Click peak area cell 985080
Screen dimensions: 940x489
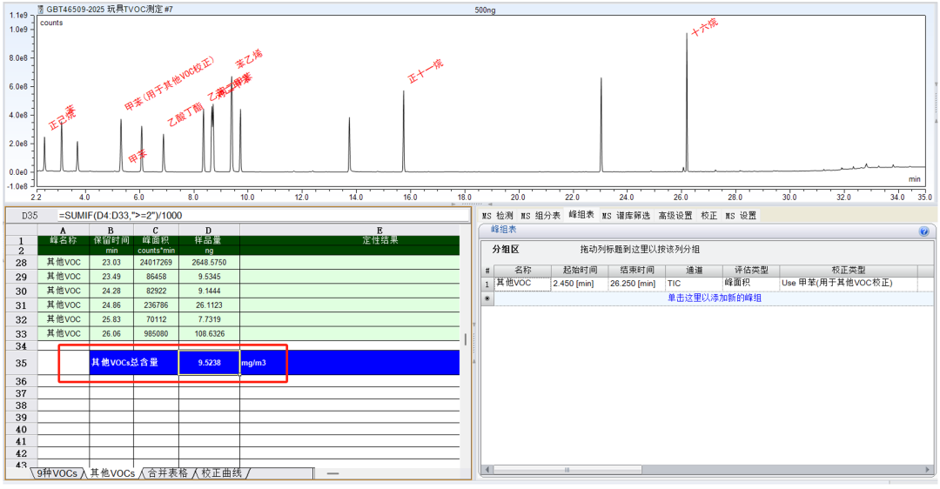click(x=156, y=334)
